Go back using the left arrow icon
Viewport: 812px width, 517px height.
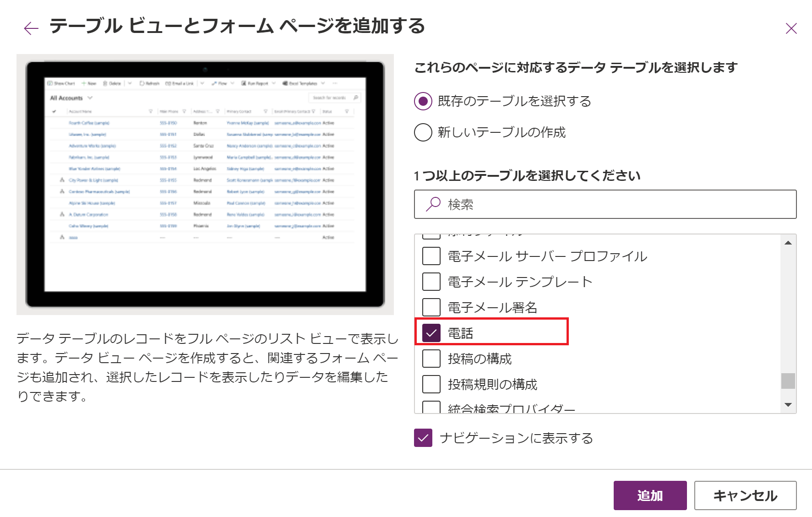(31, 28)
